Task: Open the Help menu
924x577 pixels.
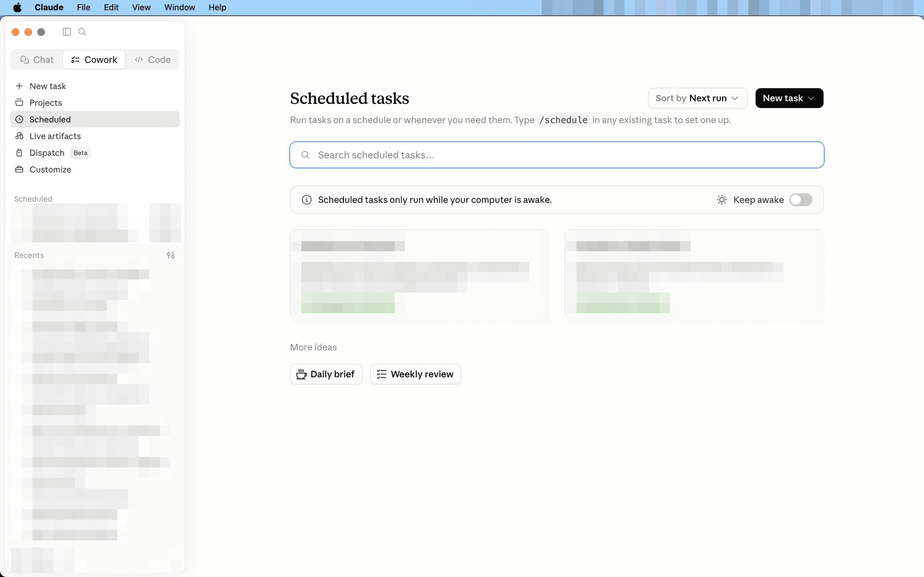Action: 217,7
